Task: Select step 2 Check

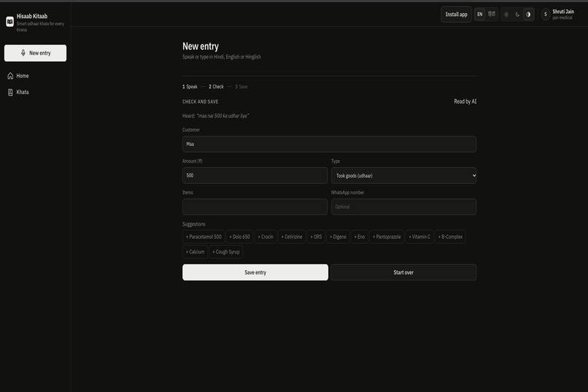Action: pyautogui.click(x=216, y=87)
